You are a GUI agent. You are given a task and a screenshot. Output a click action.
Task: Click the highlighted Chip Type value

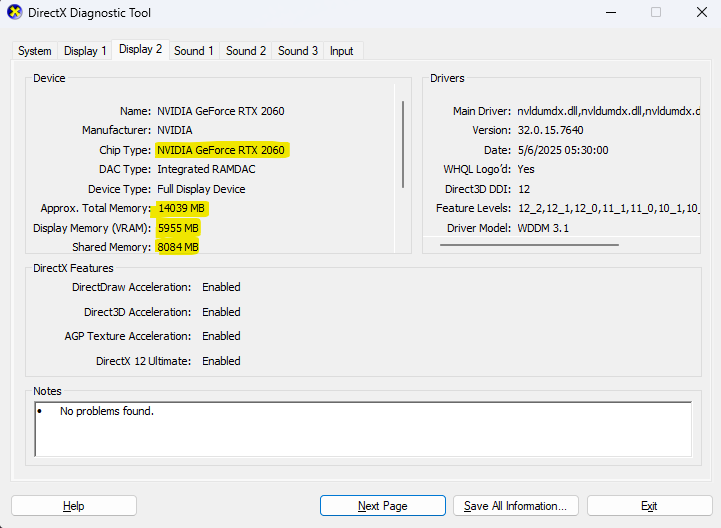click(221, 150)
